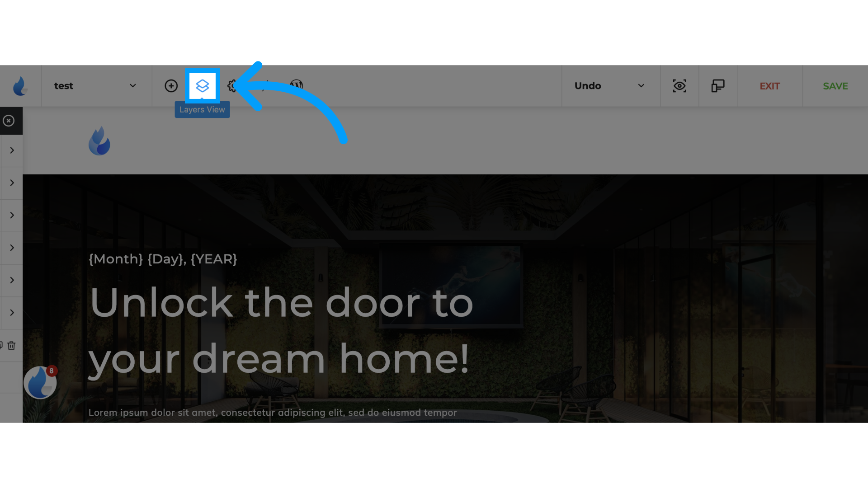Open the Layers View panel
This screenshot has height=488, width=868.
coord(202,85)
